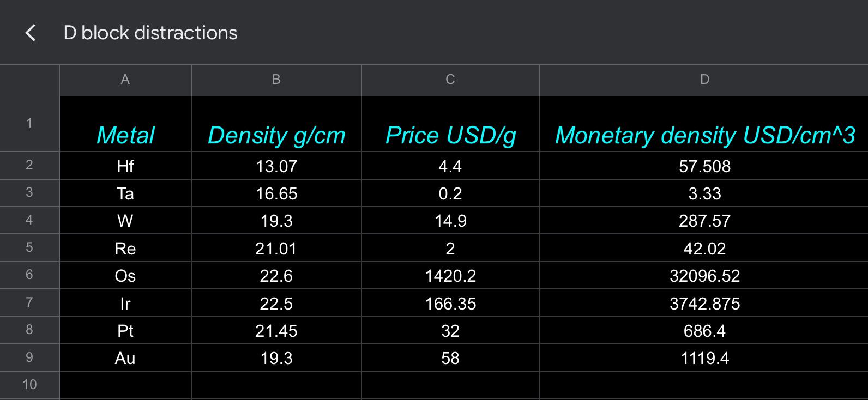Click the cell containing 'Au'
This screenshot has width=868, height=400.
[x=125, y=358]
